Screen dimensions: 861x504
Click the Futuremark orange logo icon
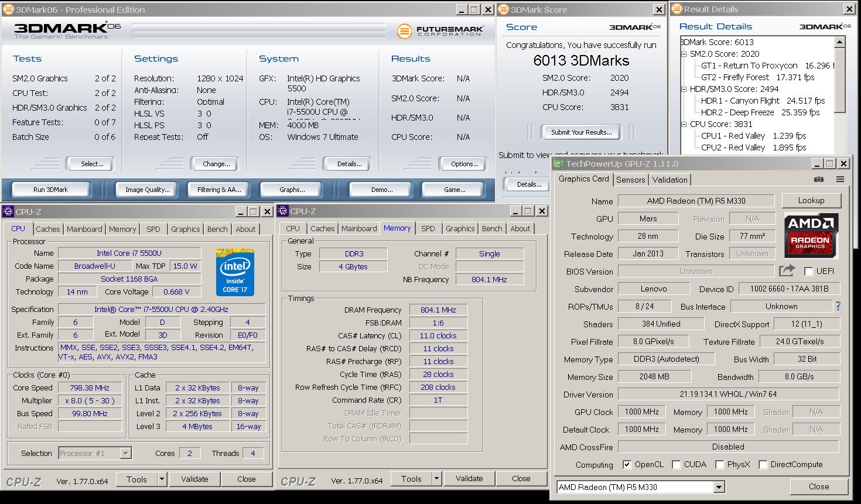(x=404, y=30)
